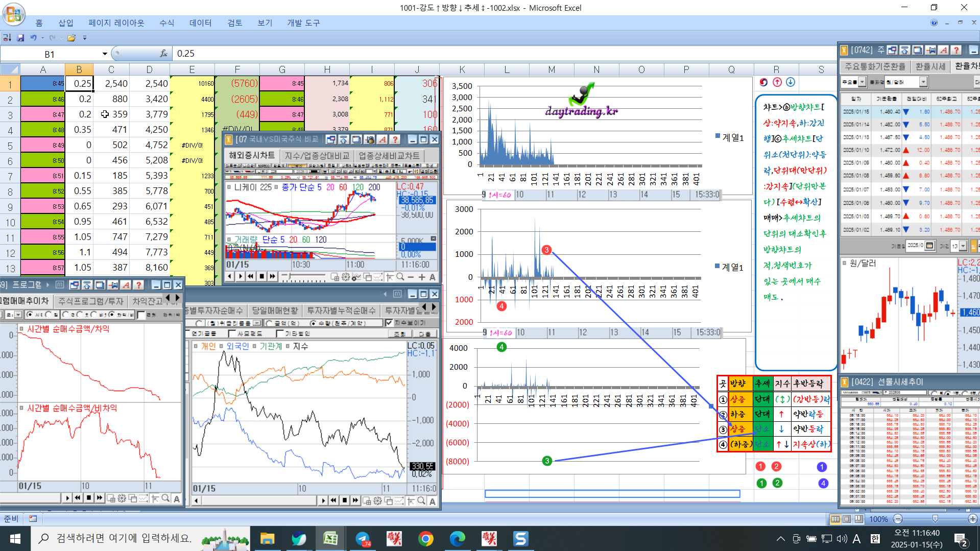Check the 기타법인 checkbox

[279, 333]
